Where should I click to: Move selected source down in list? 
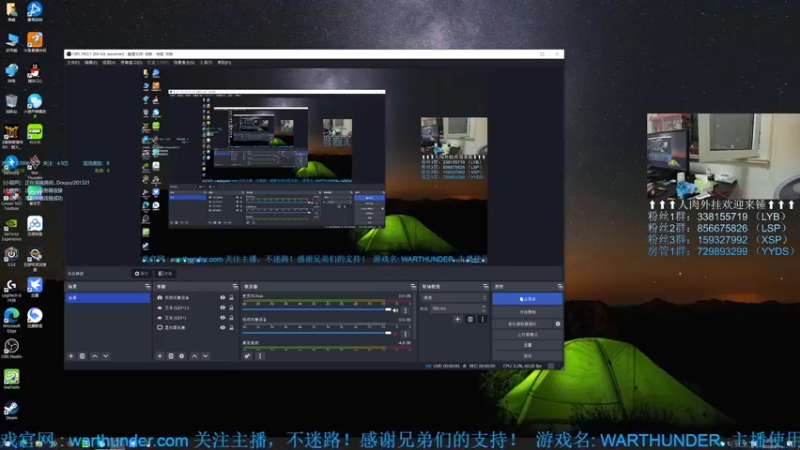pos(205,356)
